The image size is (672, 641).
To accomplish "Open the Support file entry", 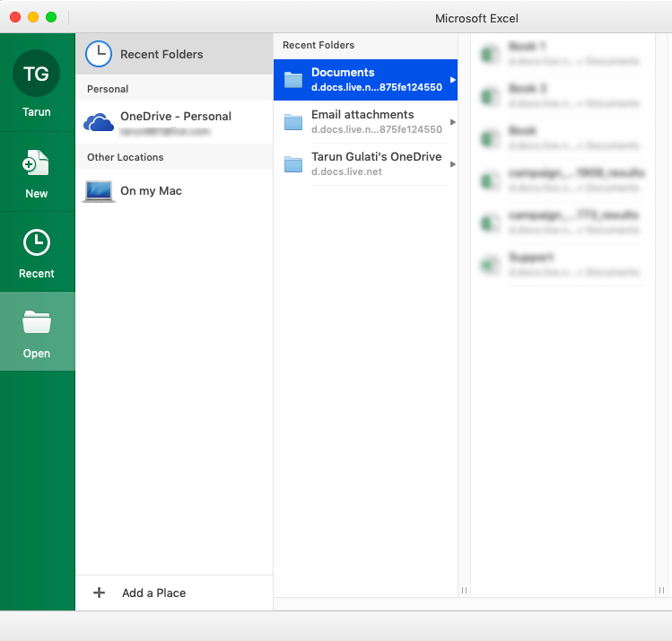I will point(563,265).
